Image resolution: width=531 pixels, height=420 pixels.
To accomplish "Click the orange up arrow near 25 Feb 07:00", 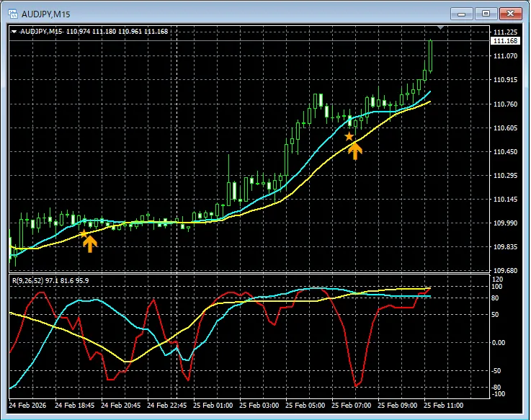I will click(x=355, y=148).
